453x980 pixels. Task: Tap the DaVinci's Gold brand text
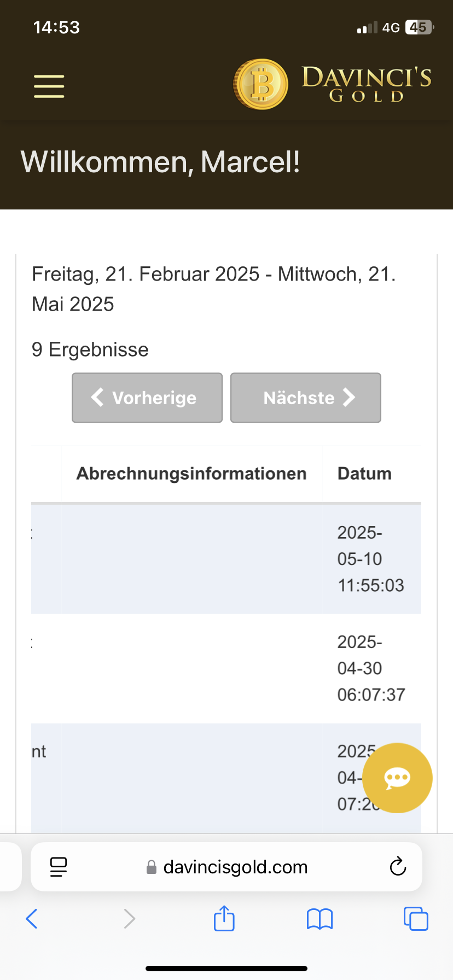(x=367, y=85)
